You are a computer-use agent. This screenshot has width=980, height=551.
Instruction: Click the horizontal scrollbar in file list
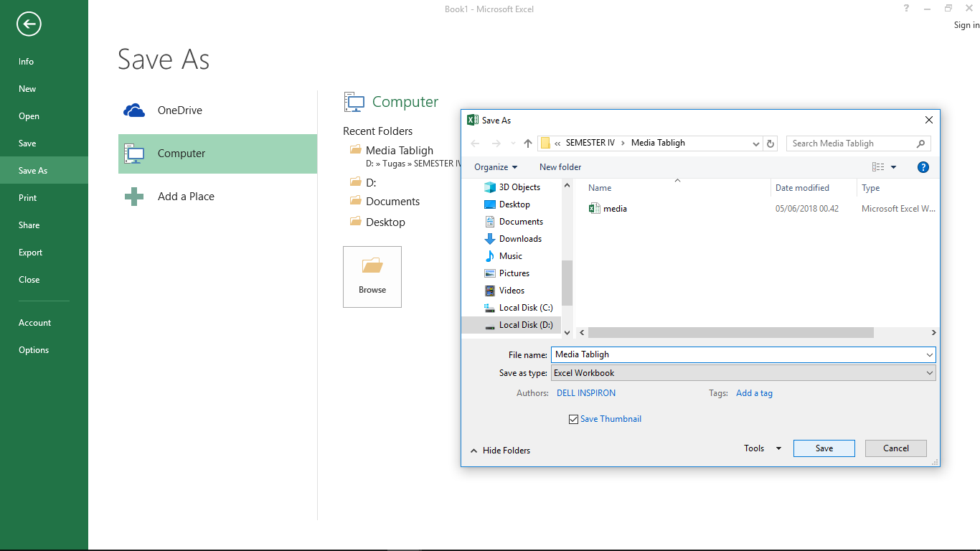[730, 333]
